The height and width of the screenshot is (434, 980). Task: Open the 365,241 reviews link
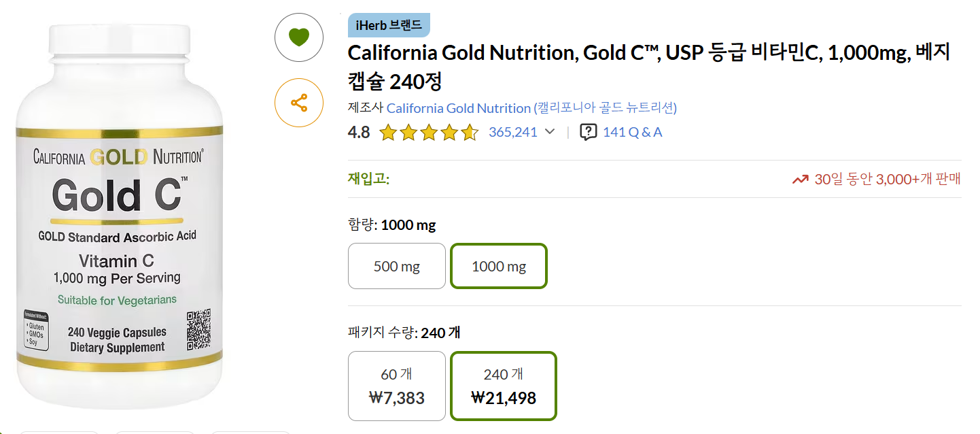(x=513, y=132)
